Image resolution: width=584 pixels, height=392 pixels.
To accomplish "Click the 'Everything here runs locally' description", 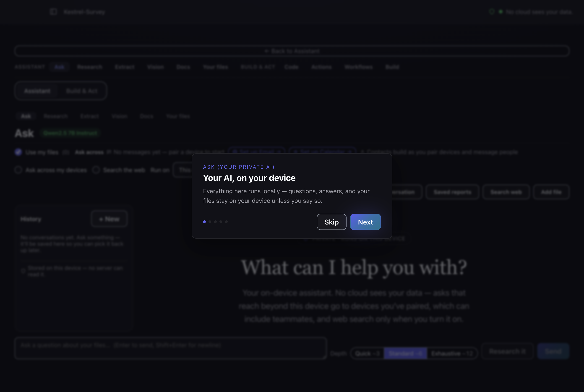I will point(286,196).
